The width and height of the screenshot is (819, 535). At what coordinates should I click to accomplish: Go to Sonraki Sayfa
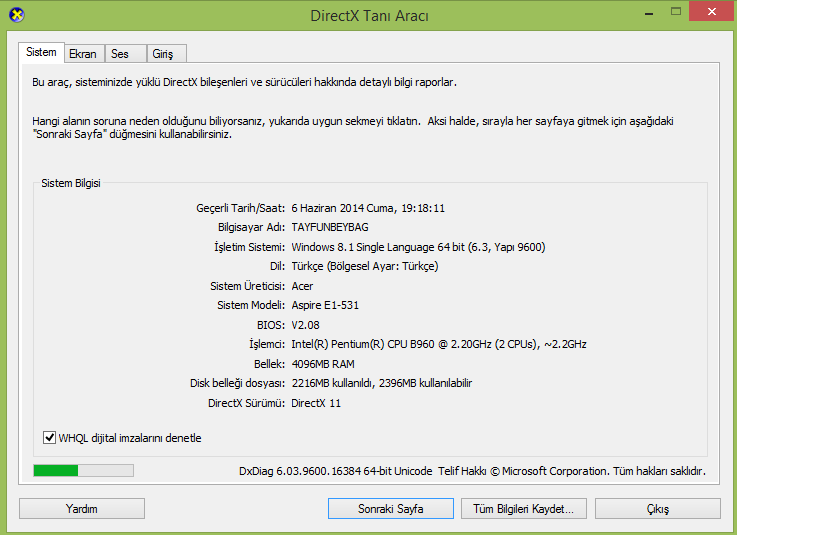click(x=391, y=508)
